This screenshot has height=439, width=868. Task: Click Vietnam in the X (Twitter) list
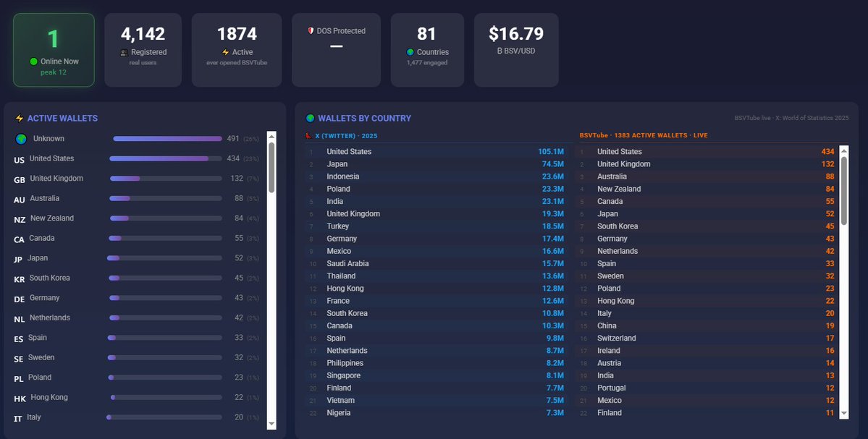coord(340,400)
